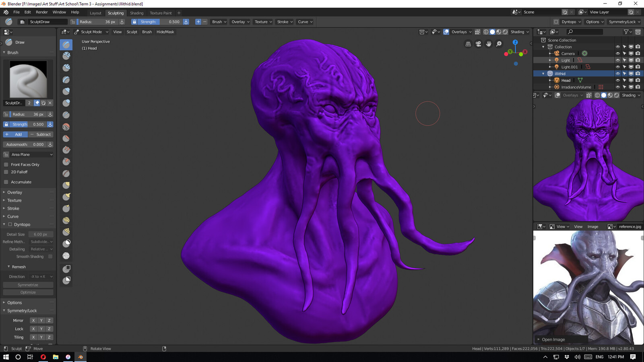644x362 pixels.
Task: Select the Smooth brush tool
Action: [66, 127]
